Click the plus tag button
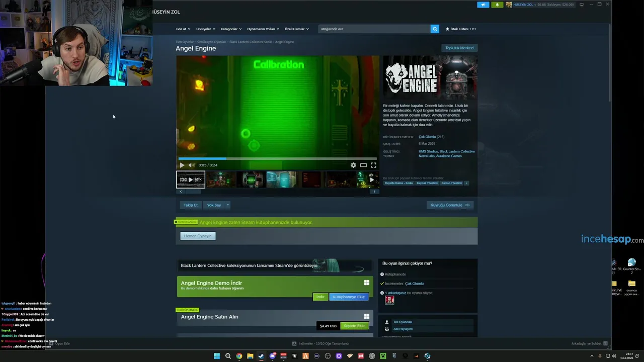644x362 pixels. click(466, 183)
